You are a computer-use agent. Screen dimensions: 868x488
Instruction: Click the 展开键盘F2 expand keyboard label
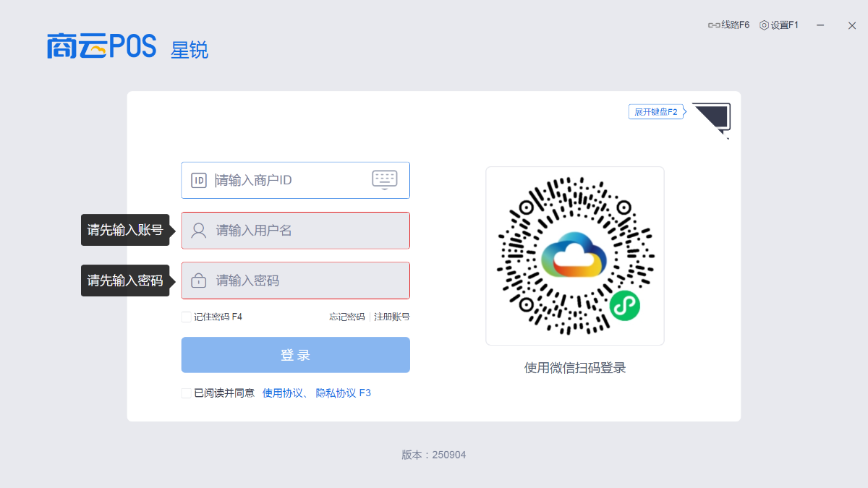[x=655, y=112]
